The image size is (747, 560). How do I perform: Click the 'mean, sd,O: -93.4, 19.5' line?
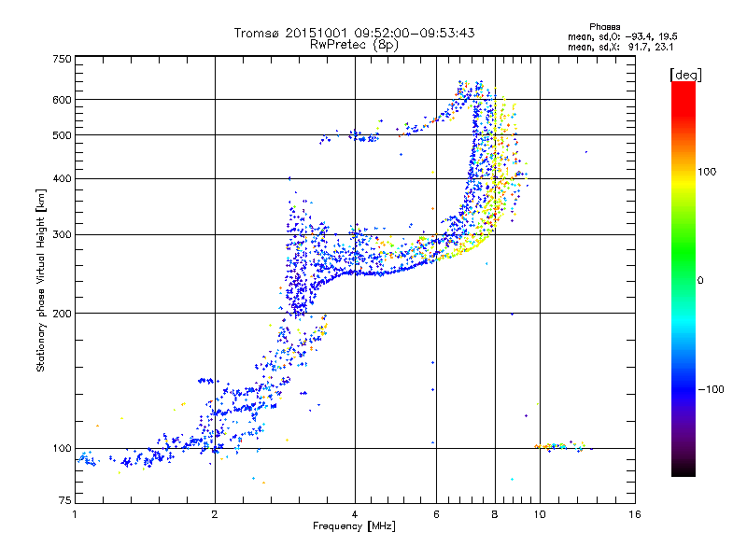(623, 36)
